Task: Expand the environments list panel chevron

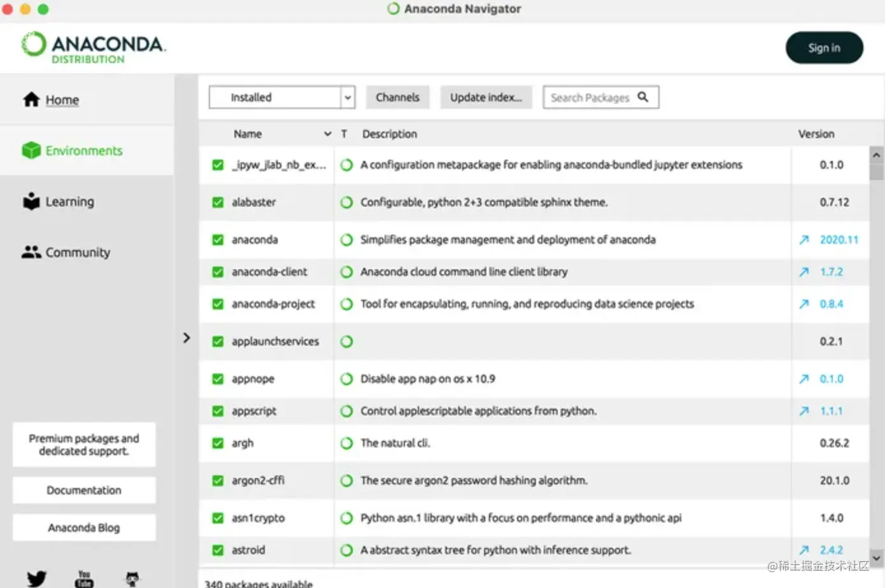Action: click(186, 338)
